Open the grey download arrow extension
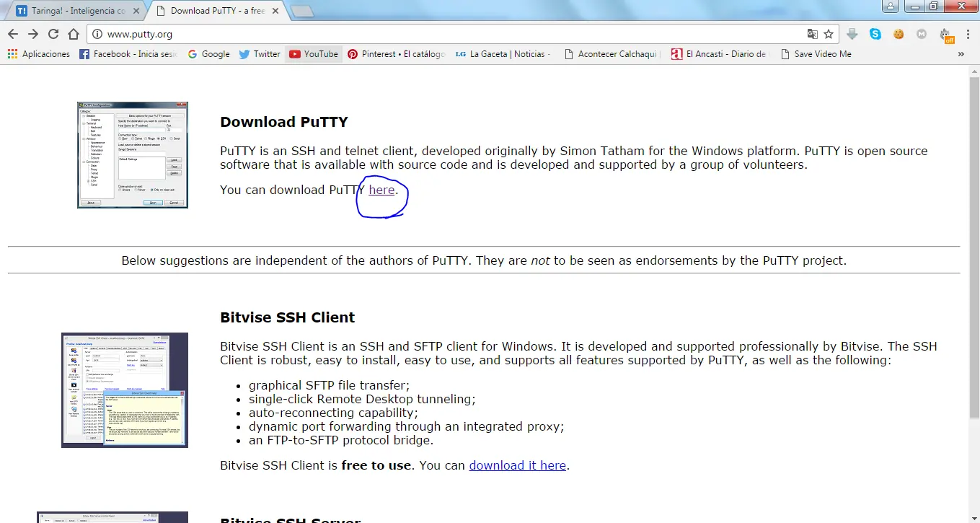The width and height of the screenshot is (980, 523). [x=852, y=34]
